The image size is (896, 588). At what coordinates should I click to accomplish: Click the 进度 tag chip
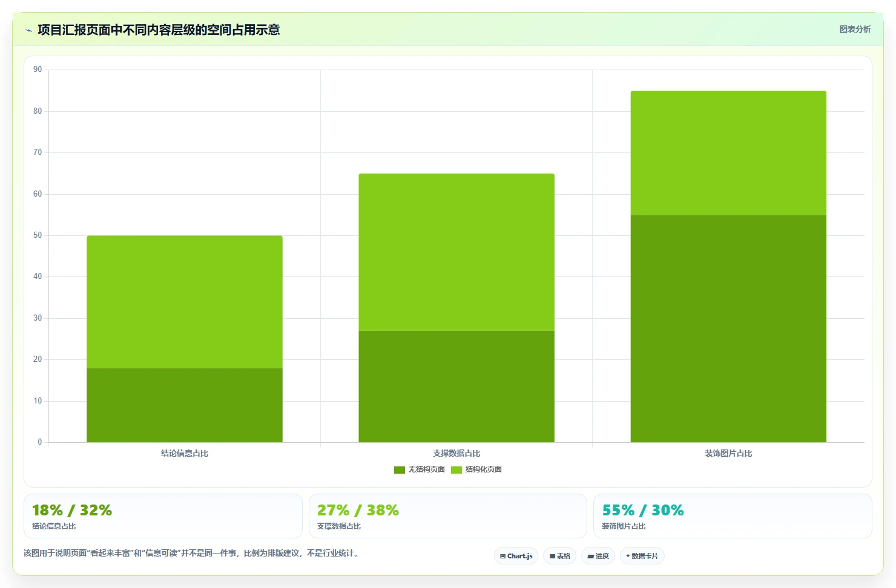pos(598,556)
